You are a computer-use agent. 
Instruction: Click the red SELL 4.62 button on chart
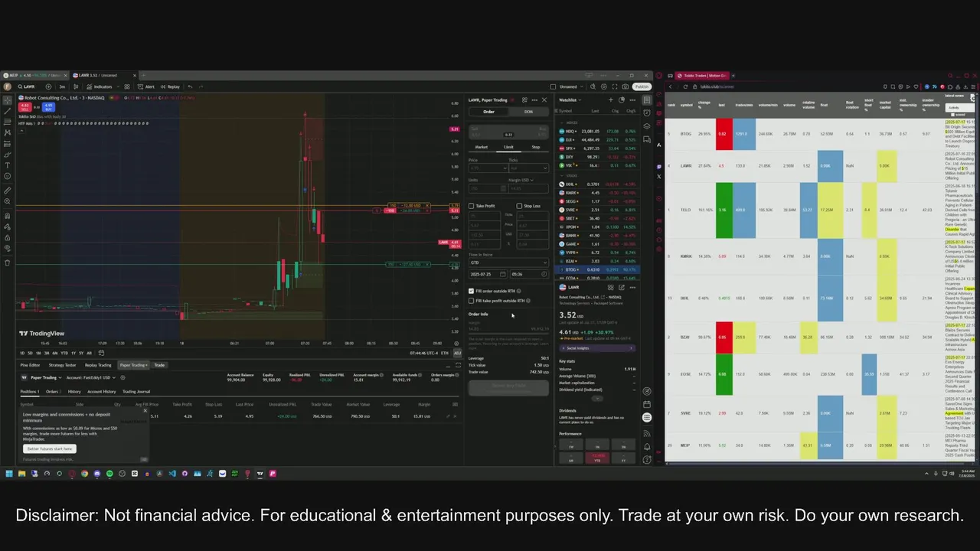[24, 106]
